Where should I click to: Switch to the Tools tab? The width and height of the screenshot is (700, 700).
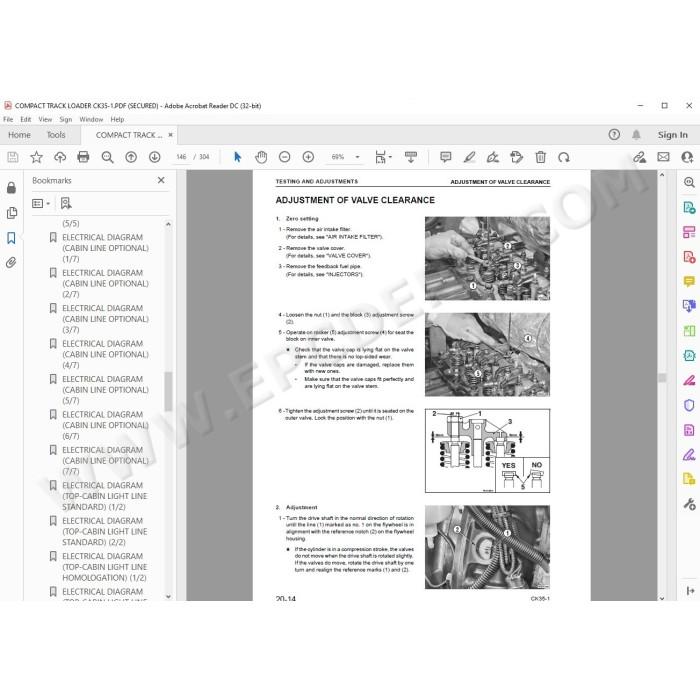[x=56, y=135]
